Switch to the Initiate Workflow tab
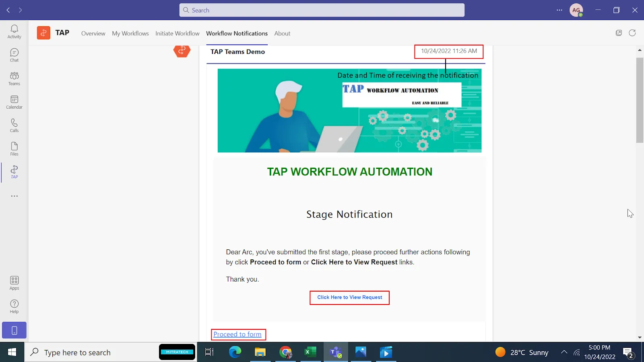 (x=177, y=33)
